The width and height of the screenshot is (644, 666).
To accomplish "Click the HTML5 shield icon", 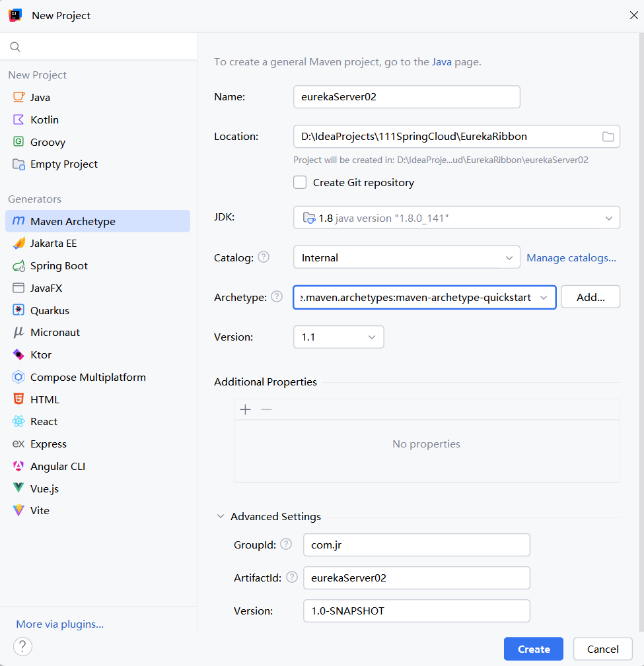I will click(18, 399).
